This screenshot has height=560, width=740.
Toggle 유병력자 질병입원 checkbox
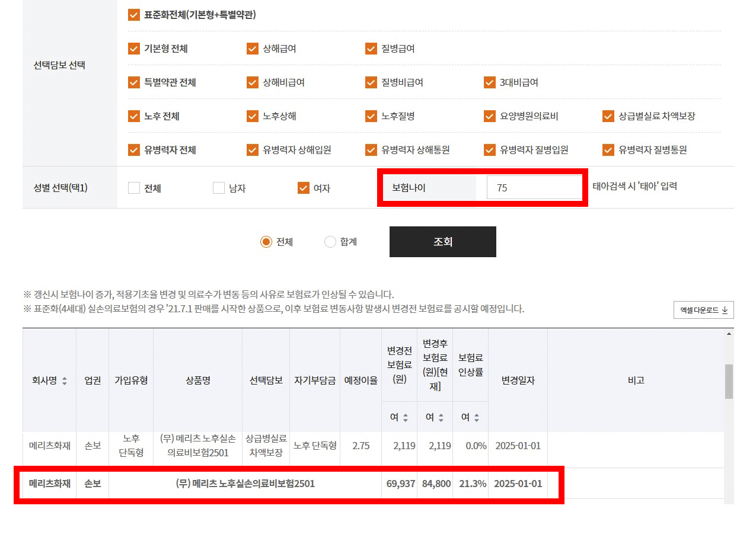point(490,150)
